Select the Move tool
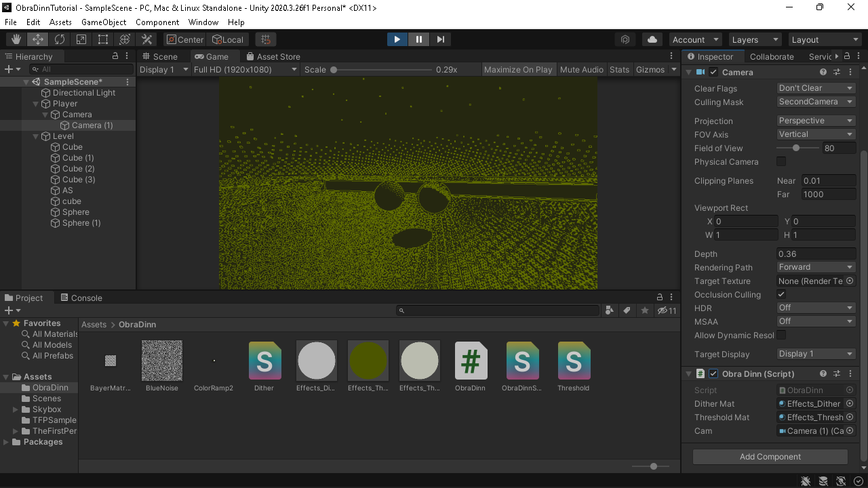The width and height of the screenshot is (868, 488). pyautogui.click(x=38, y=39)
